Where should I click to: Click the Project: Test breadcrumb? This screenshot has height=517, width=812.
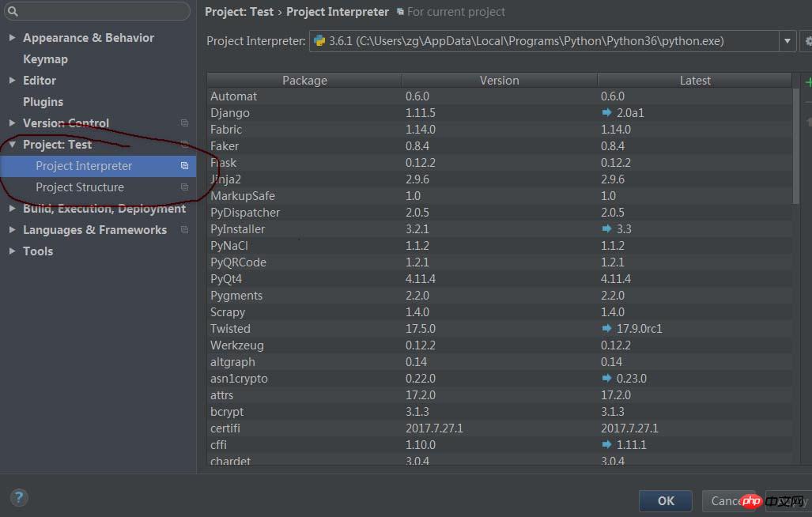240,11
